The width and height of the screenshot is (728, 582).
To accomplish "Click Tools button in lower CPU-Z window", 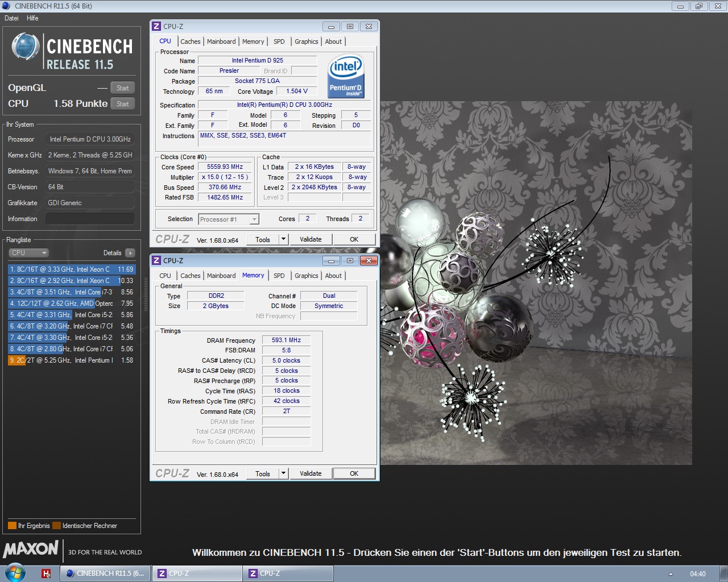I will [x=263, y=473].
